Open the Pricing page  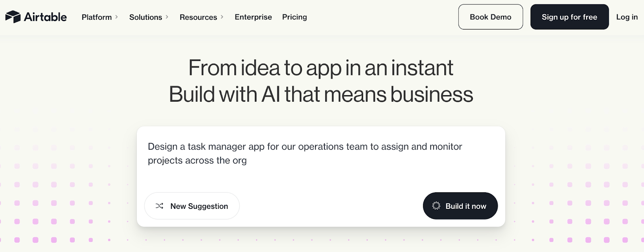tap(294, 17)
